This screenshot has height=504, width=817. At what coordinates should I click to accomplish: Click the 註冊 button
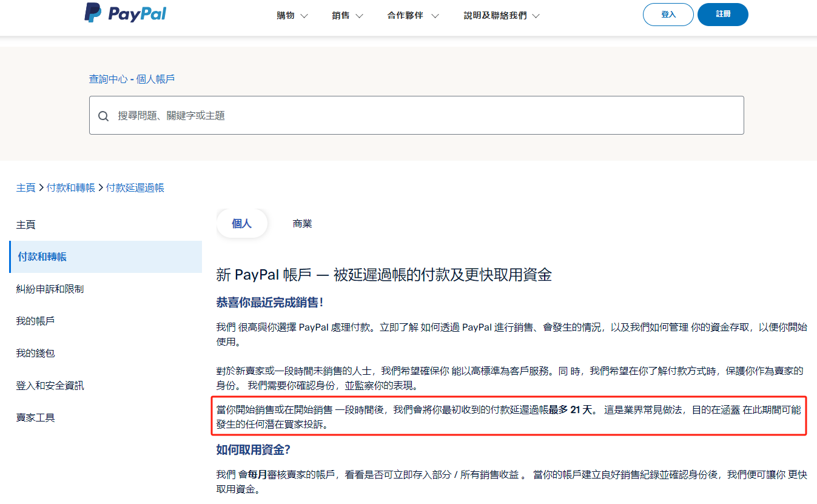722,15
